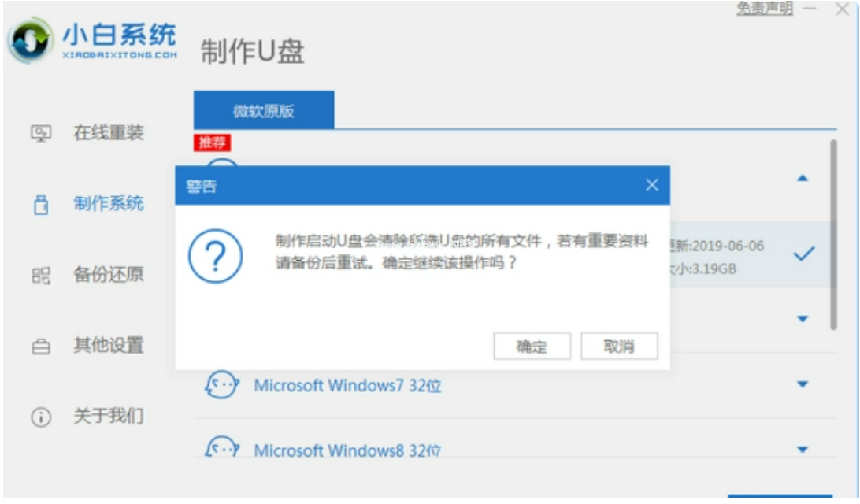Click the question mark icon in warning dialog

(215, 256)
